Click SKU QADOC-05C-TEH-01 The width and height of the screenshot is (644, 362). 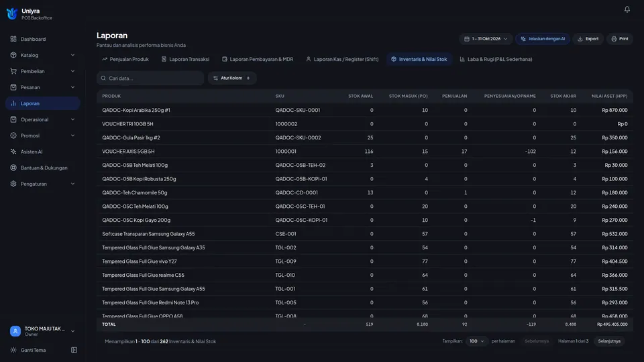(x=300, y=206)
